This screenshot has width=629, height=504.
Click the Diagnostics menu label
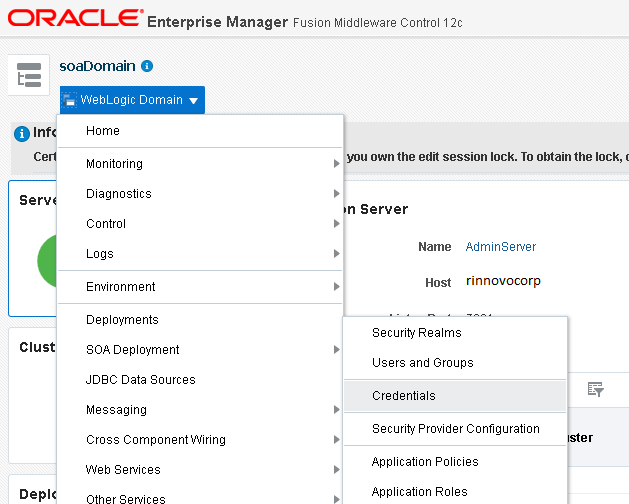click(x=119, y=194)
